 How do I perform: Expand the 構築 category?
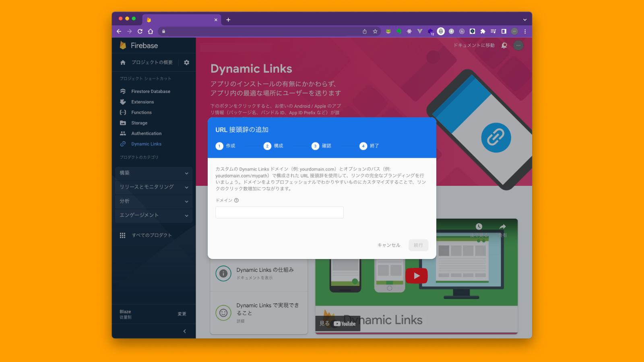[154, 173]
